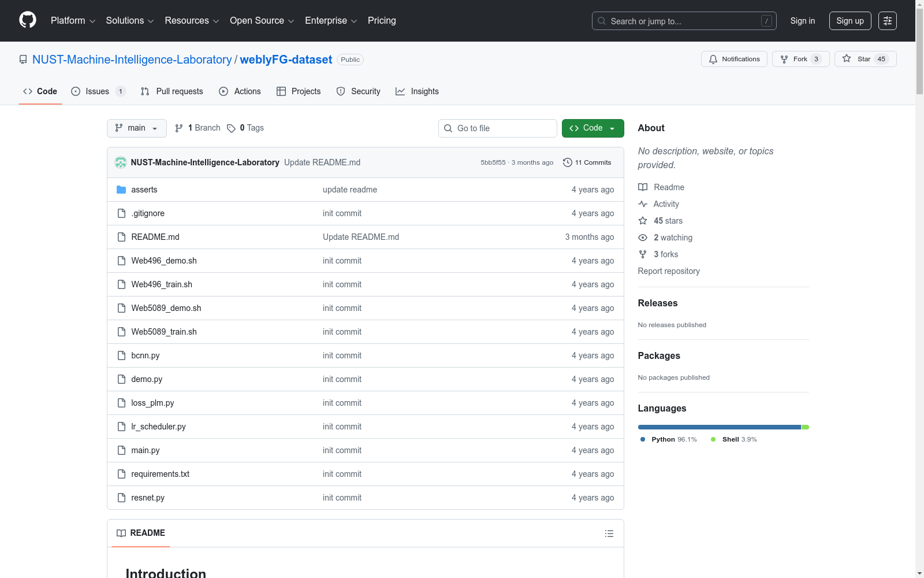
Task: Click the Sign up button
Action: coord(850,21)
